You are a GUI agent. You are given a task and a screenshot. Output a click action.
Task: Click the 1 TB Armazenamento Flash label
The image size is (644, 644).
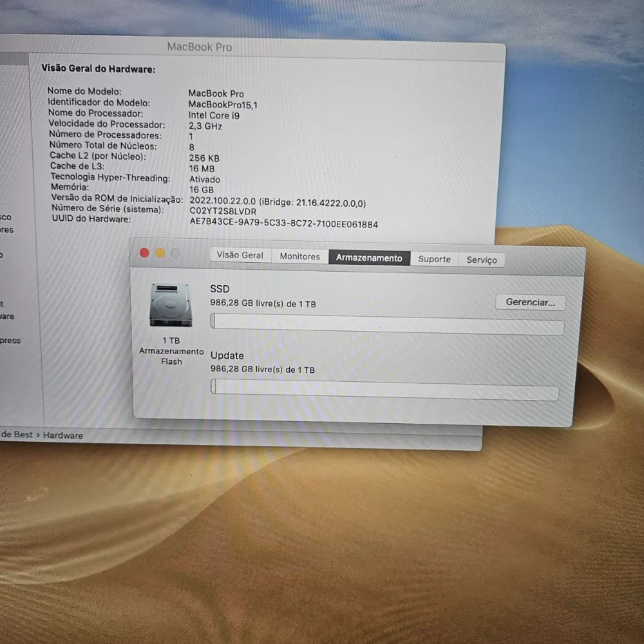(x=171, y=351)
